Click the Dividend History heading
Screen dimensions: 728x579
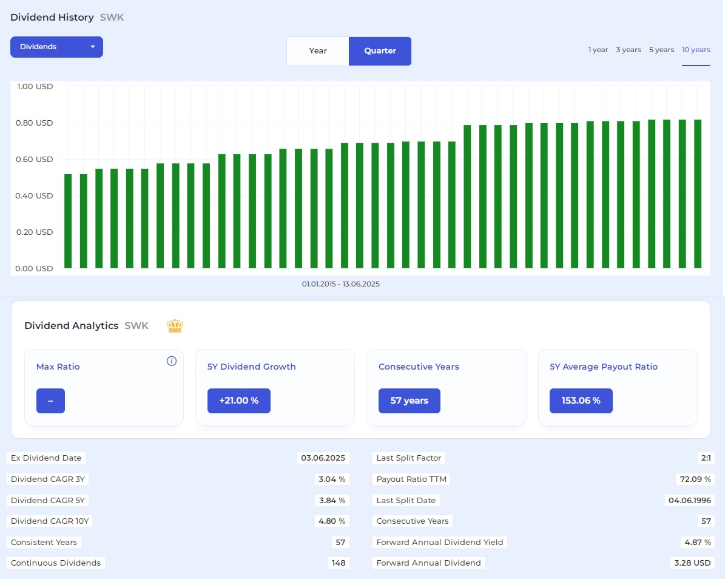tap(52, 18)
